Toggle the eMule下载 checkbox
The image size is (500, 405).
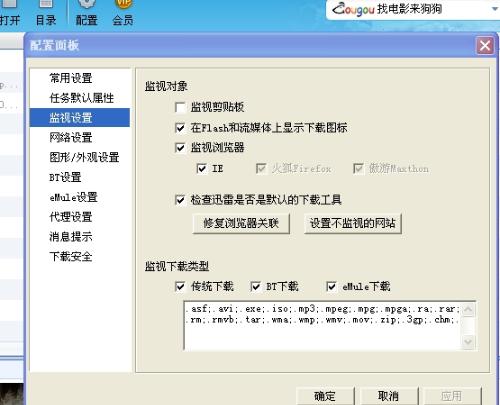pyautogui.click(x=331, y=287)
